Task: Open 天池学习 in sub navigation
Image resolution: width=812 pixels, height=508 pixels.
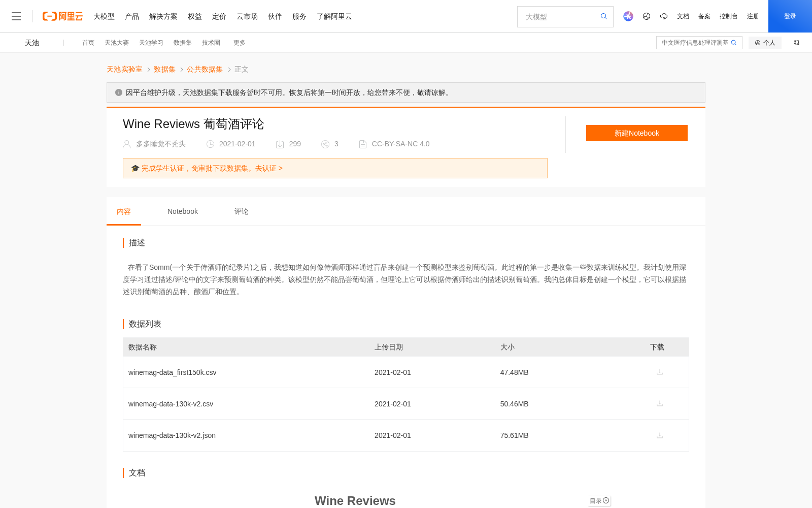Action: pyautogui.click(x=151, y=43)
